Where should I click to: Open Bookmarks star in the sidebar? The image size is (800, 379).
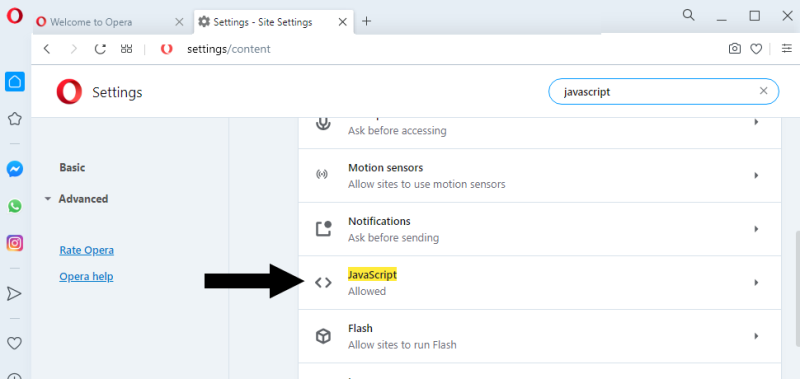15,119
